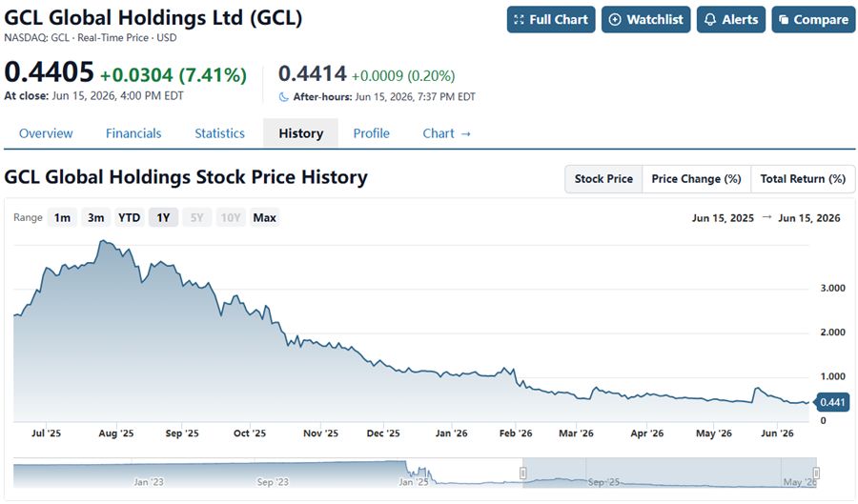This screenshot has height=504, width=858.
Task: Choose the YTD range option
Action: (129, 217)
